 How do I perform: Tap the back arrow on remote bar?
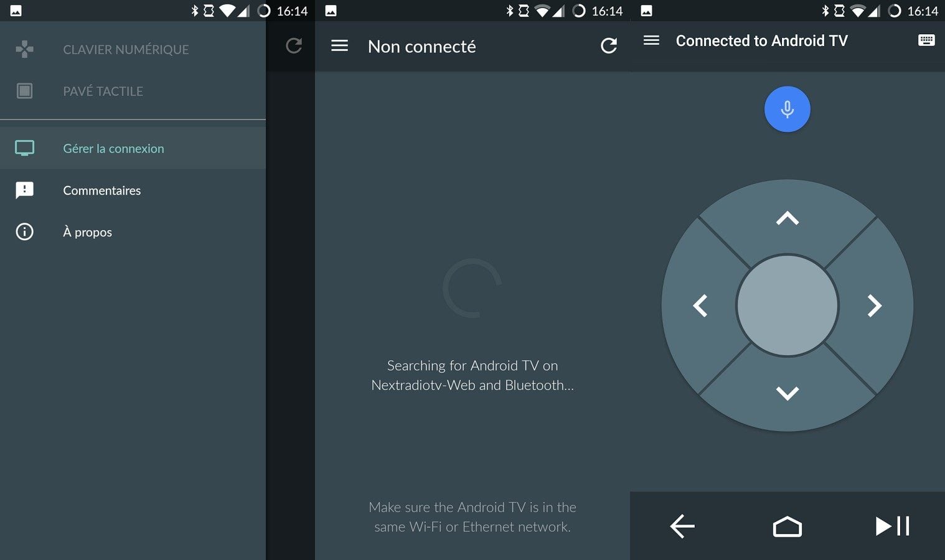click(x=682, y=526)
